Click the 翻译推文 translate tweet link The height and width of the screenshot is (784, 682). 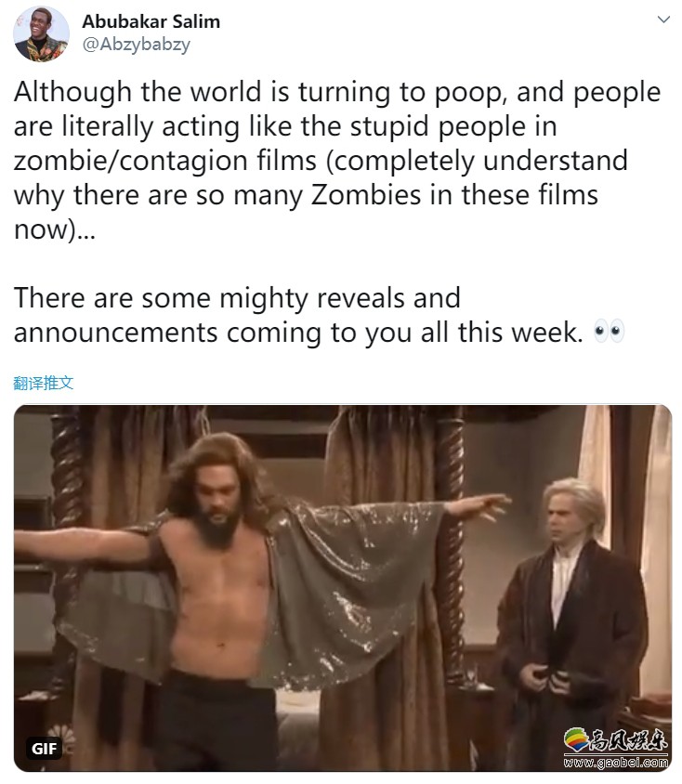point(44,383)
